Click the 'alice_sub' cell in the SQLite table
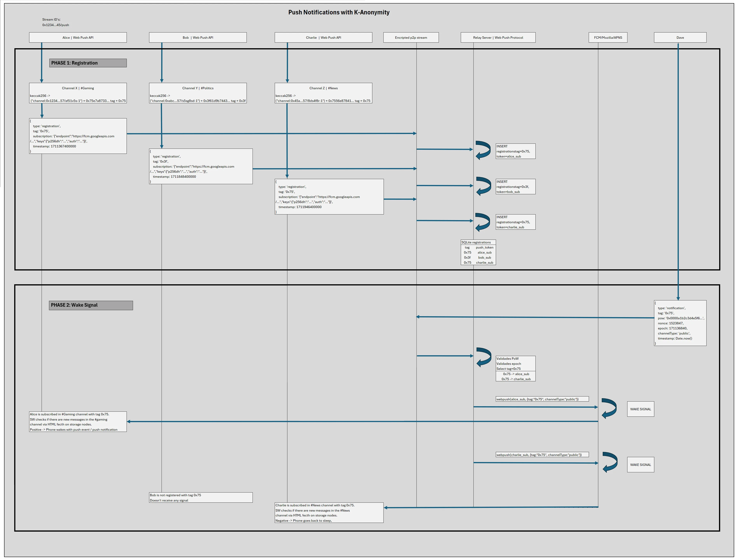740x560 pixels. 484,253
